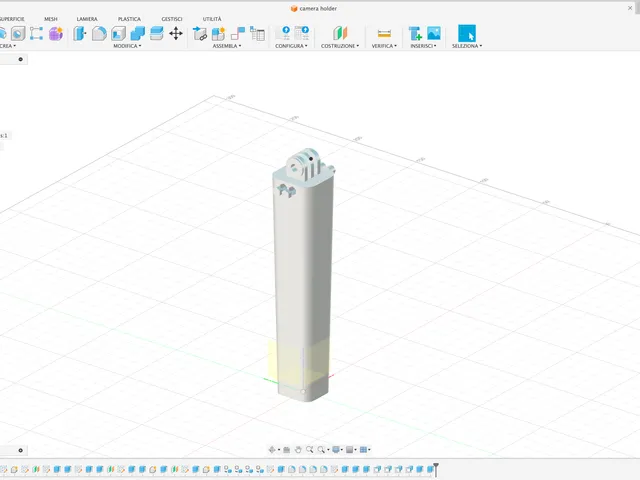Select the camera holder document tab

[x=314, y=9]
